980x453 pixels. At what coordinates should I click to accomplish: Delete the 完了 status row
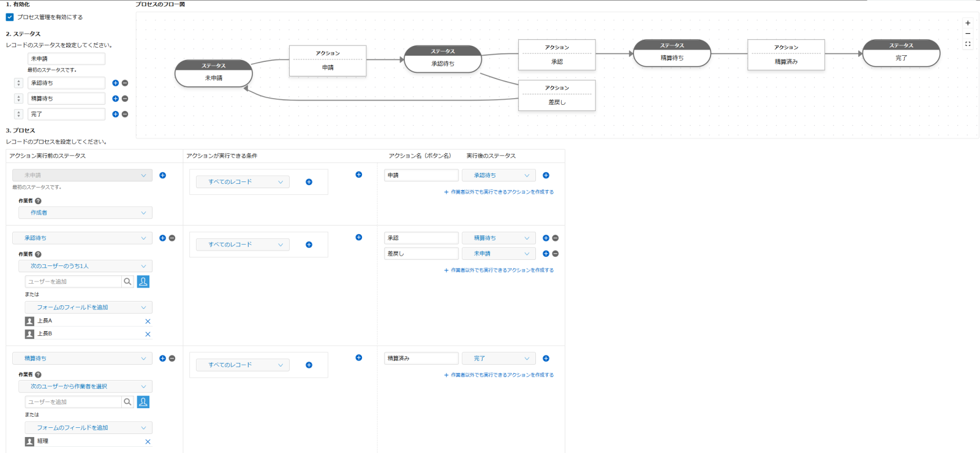(x=125, y=114)
